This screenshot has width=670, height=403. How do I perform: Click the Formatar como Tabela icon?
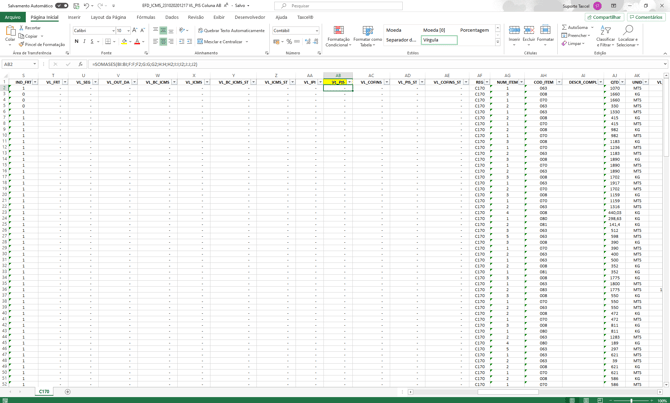click(x=368, y=36)
